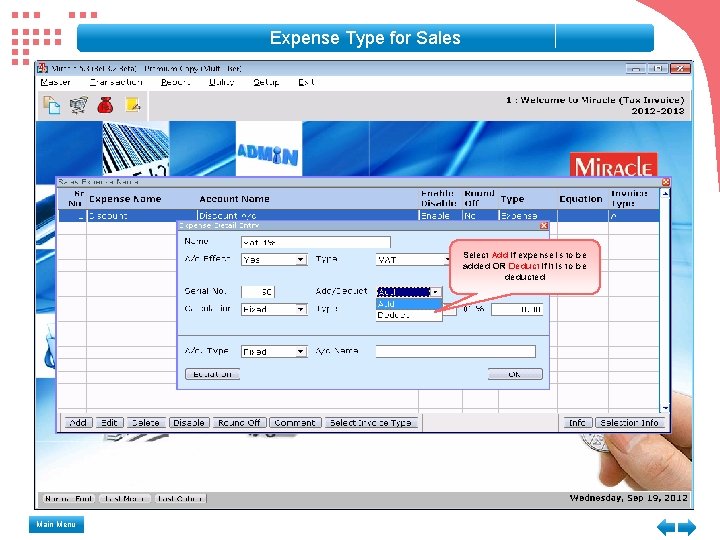Click the Main Menu button
Screen dimensions: 720x540
click(56, 524)
